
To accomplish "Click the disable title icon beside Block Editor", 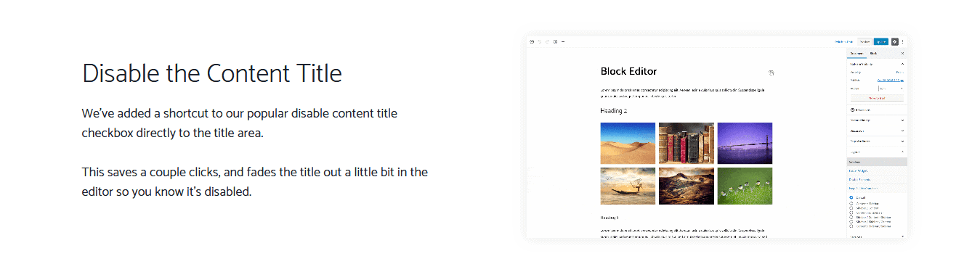I will click(x=772, y=73).
